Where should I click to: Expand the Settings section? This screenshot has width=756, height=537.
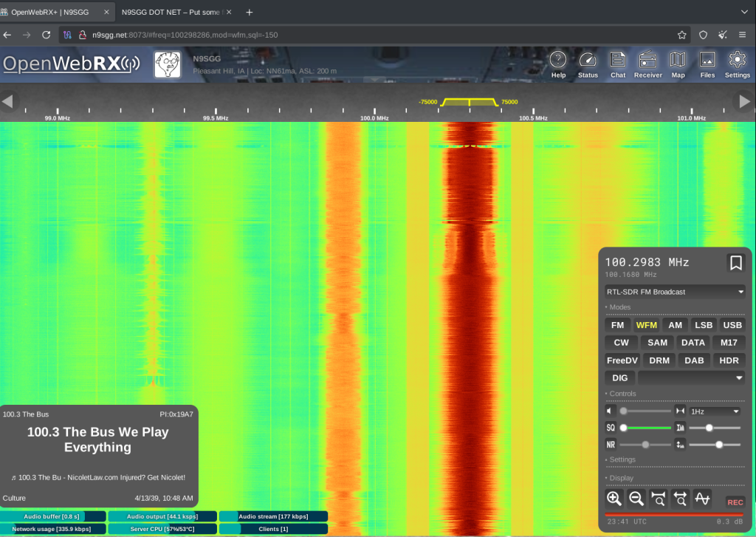point(622,459)
